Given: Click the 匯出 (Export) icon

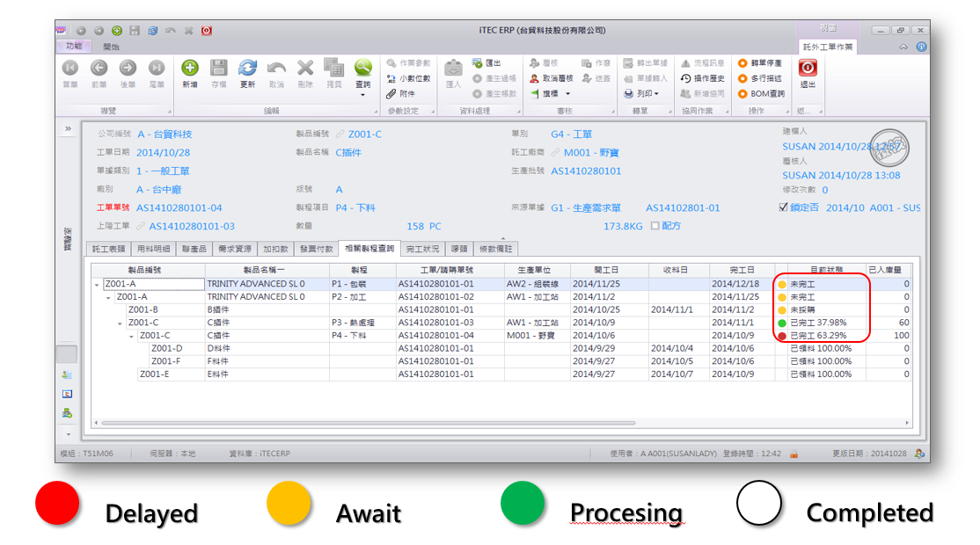Looking at the screenshot, I should tap(476, 62).
